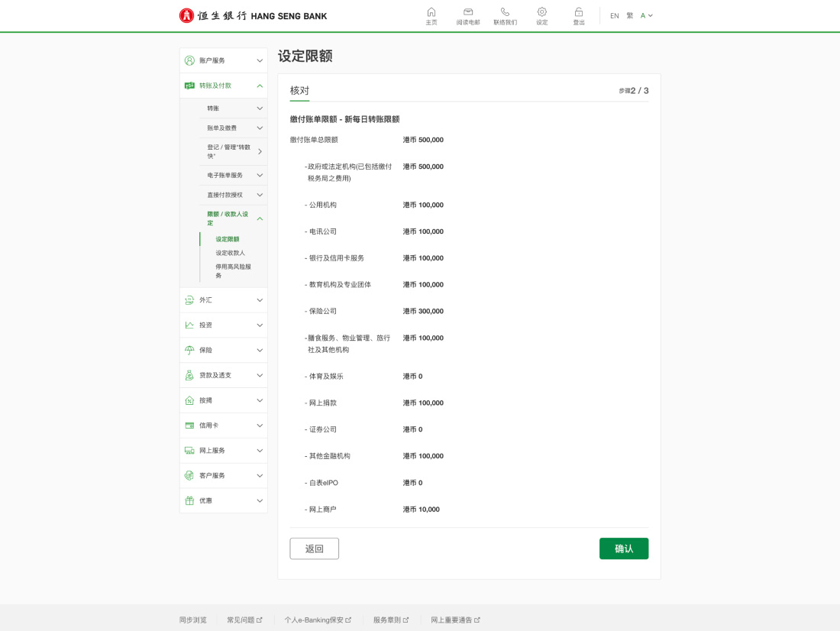Select 停用高风险服务 in the sidebar
Screen dimensions: 840x631
tap(233, 270)
